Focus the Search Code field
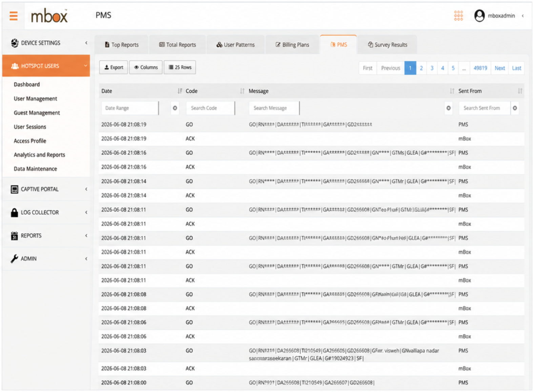Image resolution: width=533 pixels, height=392 pixels. (210, 108)
